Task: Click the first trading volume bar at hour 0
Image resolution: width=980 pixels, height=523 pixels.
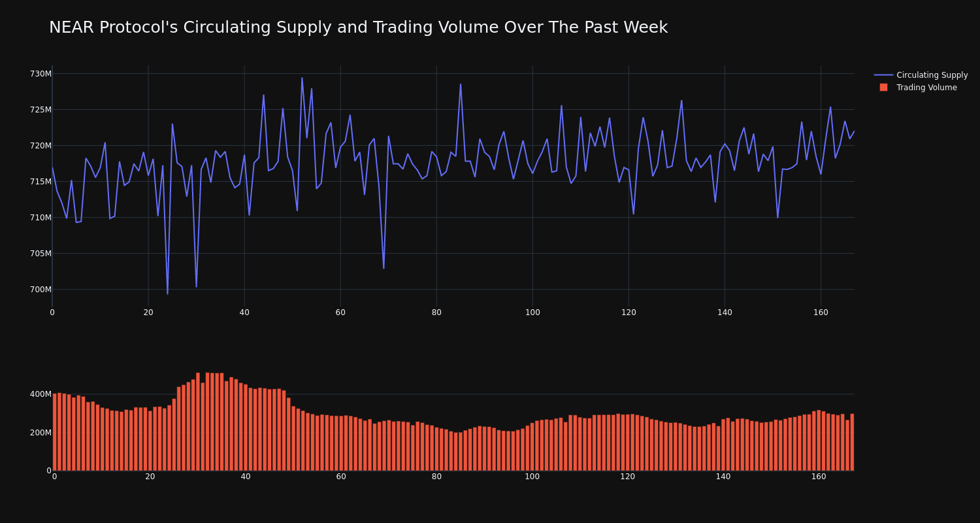Action: click(x=54, y=432)
